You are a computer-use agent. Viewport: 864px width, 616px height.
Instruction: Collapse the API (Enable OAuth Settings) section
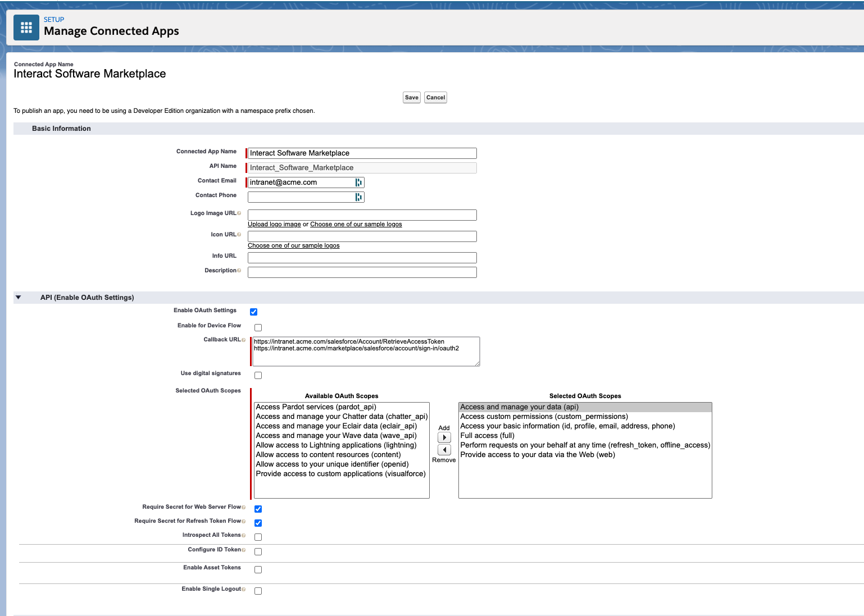19,298
